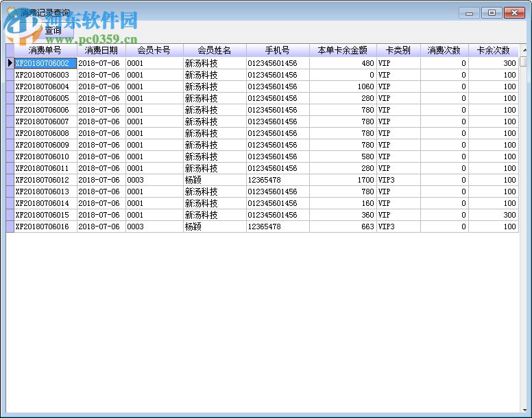Image resolution: width=532 pixels, height=418 pixels.
Task: Click remaining count 300 in row XF20180706002
Action: tap(494, 63)
